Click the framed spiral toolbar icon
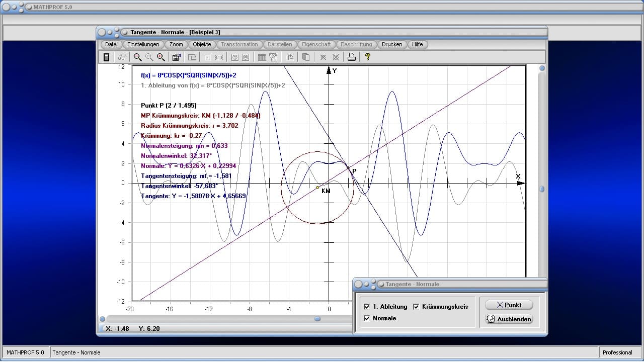 pos(246,57)
